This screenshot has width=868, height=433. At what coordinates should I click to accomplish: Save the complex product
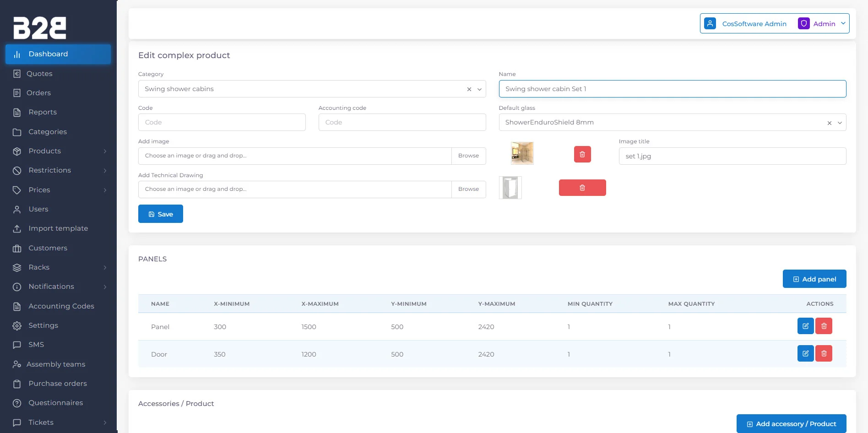click(161, 214)
